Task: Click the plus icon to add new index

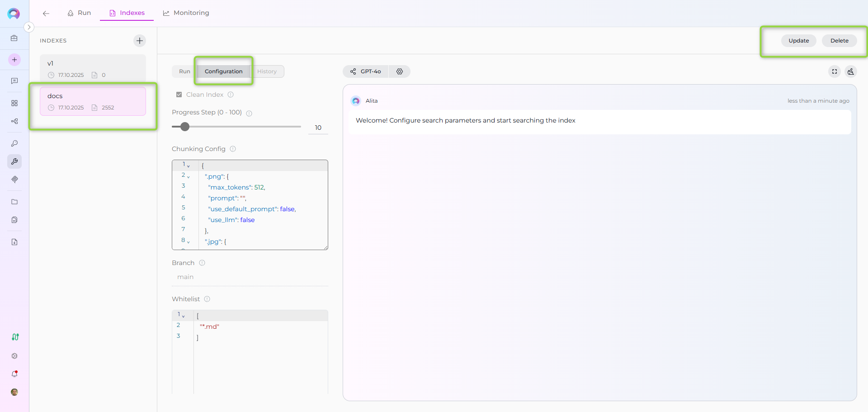Action: pyautogui.click(x=140, y=41)
